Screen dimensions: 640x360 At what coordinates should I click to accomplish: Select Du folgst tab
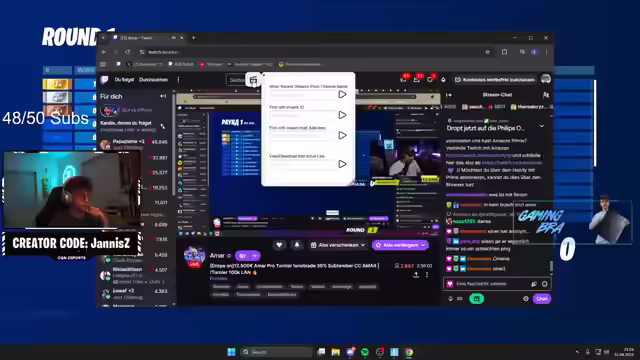124,80
